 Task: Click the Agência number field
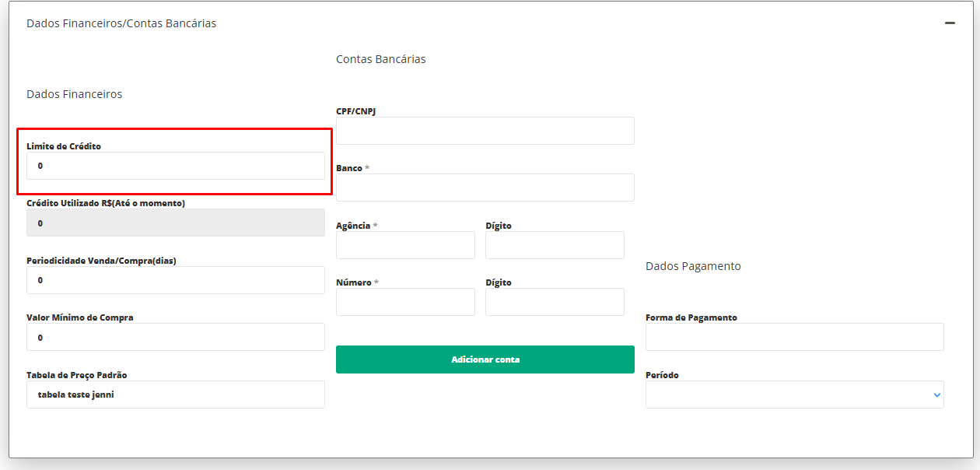click(x=405, y=245)
